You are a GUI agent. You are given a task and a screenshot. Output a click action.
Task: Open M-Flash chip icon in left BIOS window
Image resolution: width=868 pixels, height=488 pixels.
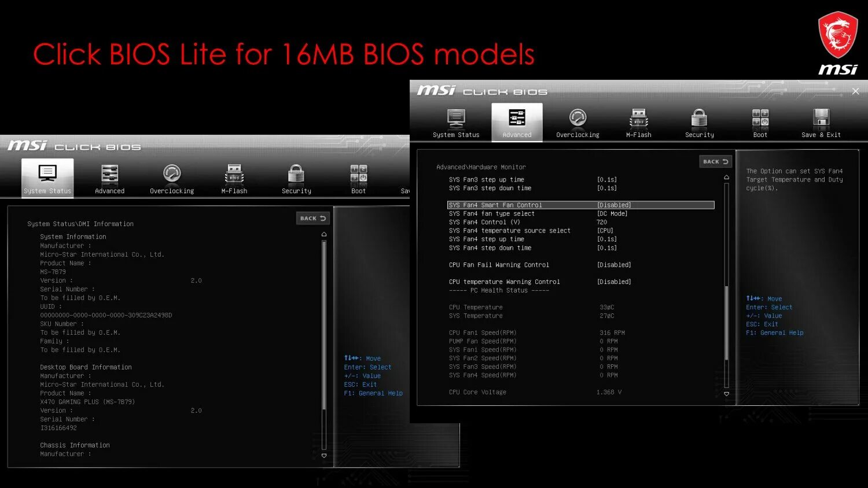[x=234, y=173]
